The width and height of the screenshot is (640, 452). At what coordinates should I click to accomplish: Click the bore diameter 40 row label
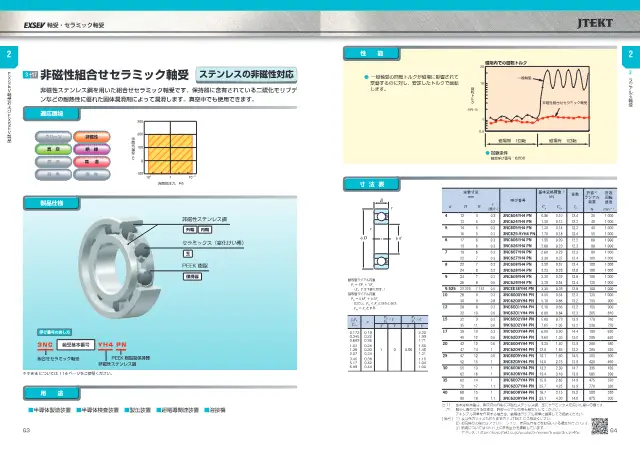click(x=445, y=392)
